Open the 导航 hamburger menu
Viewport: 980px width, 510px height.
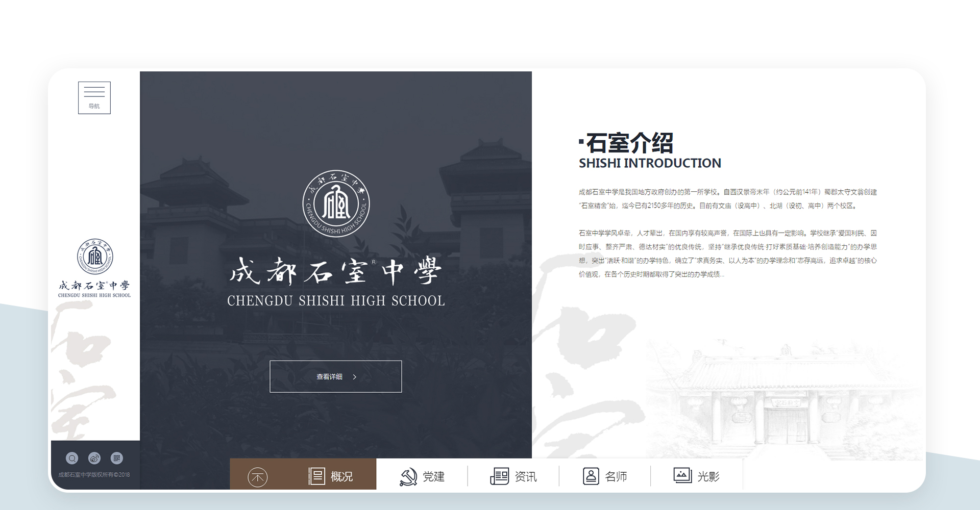94,97
